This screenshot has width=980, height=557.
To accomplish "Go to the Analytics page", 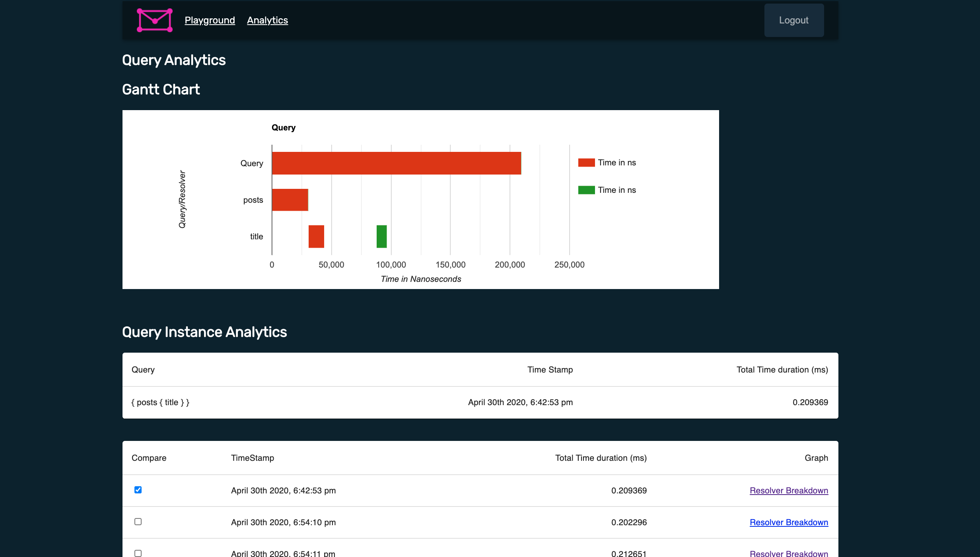I will coord(267,20).
